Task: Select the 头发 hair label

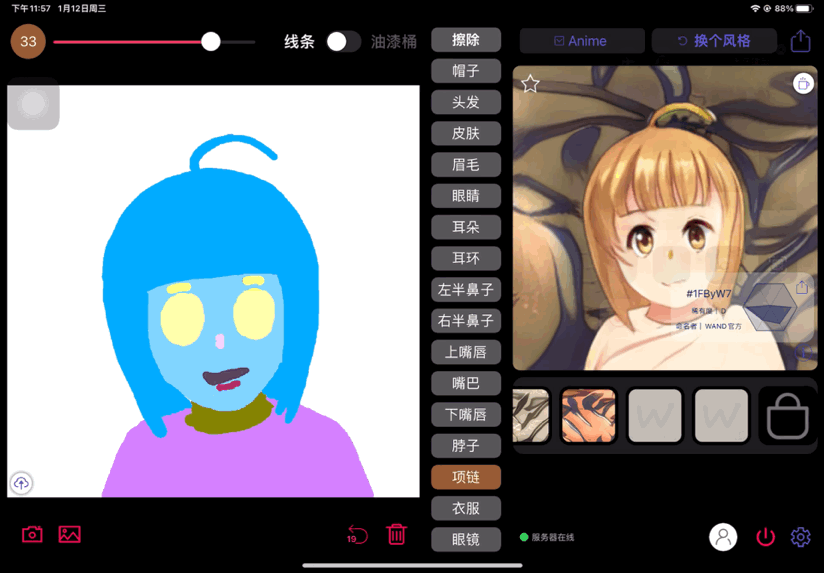Action: pos(466,102)
